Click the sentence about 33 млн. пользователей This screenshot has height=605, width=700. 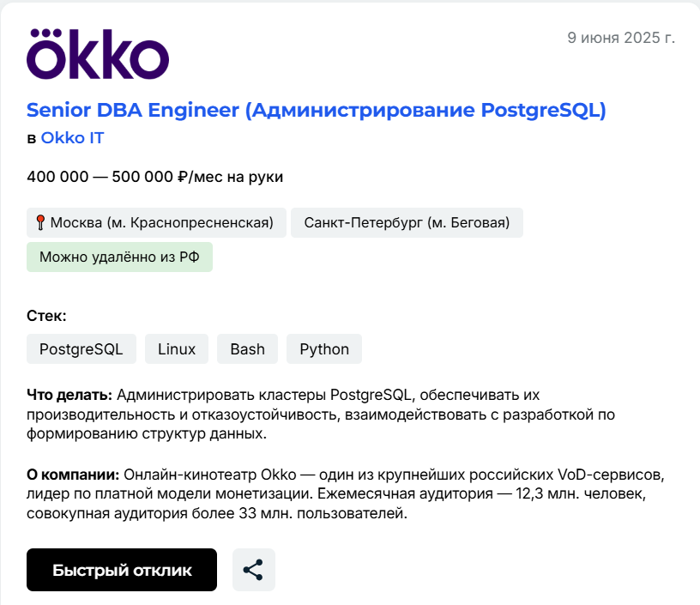(x=215, y=514)
